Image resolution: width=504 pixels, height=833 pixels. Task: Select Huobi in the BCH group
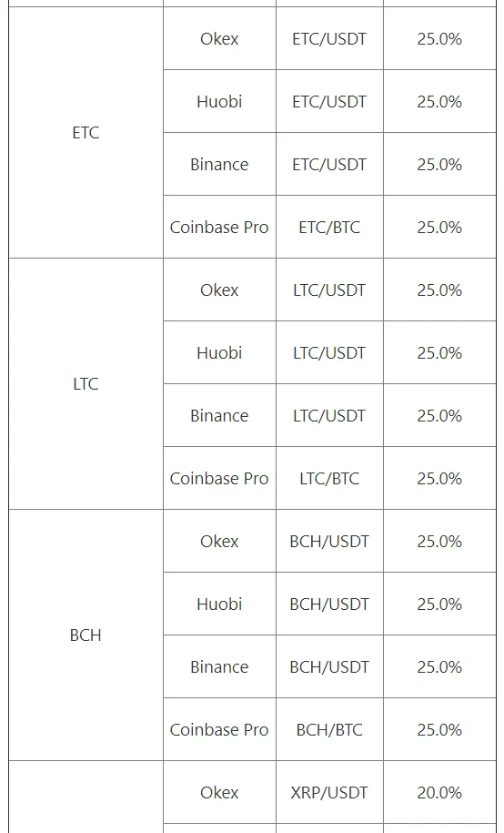click(219, 604)
